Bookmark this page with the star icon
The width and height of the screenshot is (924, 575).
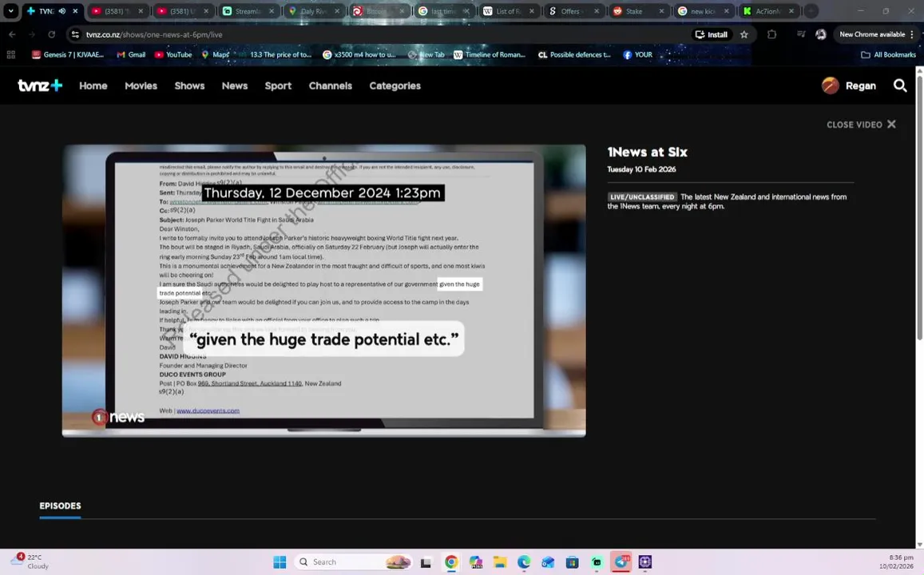coord(744,34)
